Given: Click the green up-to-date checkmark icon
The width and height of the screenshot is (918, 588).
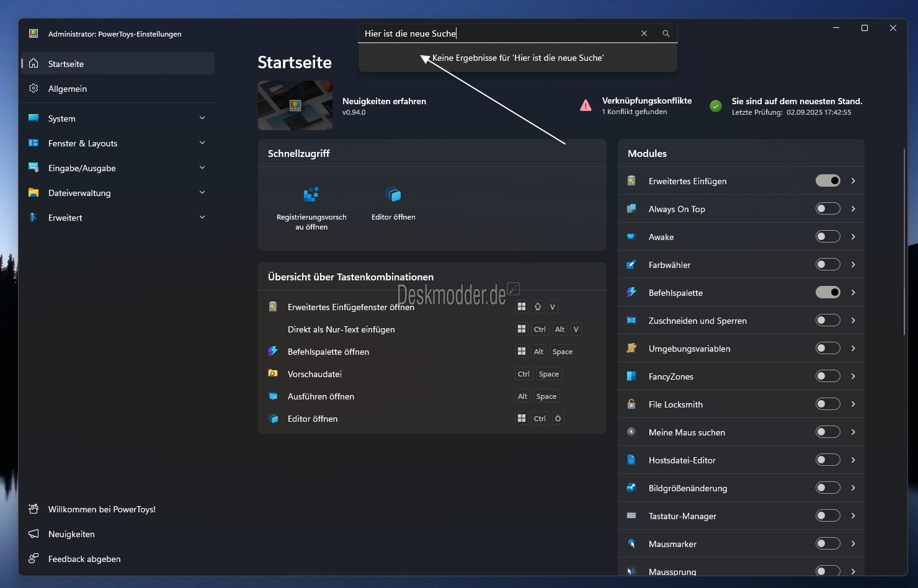Looking at the screenshot, I should [716, 106].
